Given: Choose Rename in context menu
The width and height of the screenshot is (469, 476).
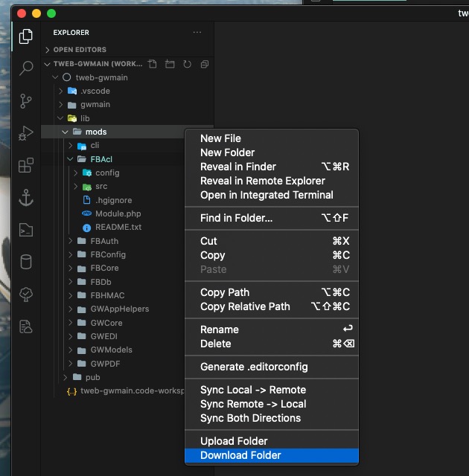Looking at the screenshot, I should [x=272, y=329].
